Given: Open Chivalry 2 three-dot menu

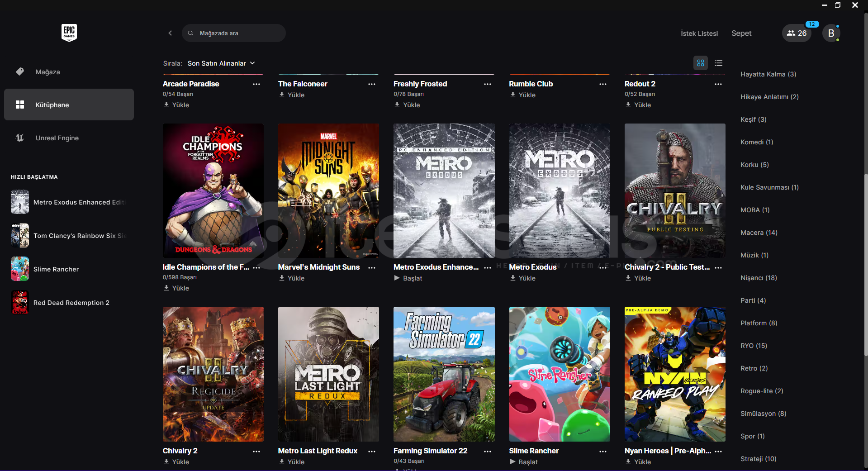Looking at the screenshot, I should 256,452.
